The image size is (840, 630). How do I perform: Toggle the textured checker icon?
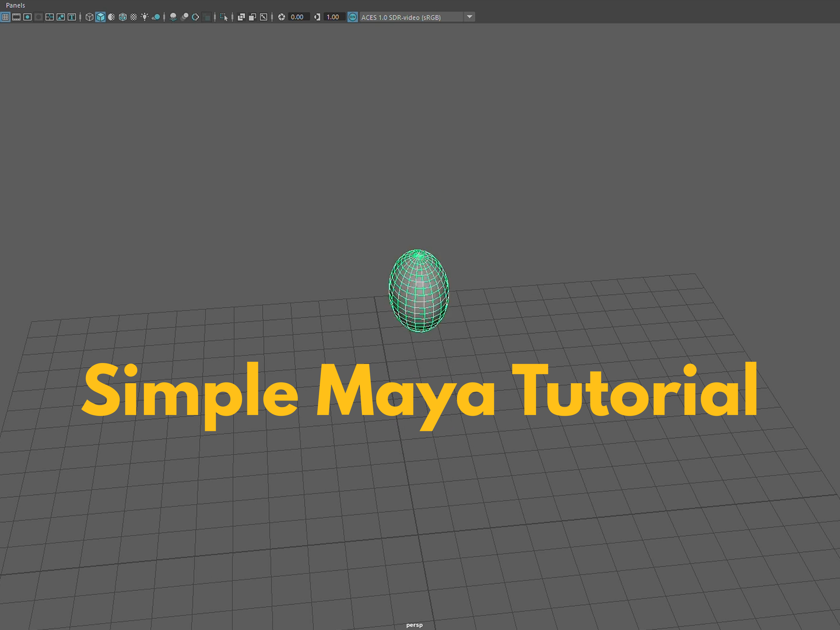coord(134,17)
